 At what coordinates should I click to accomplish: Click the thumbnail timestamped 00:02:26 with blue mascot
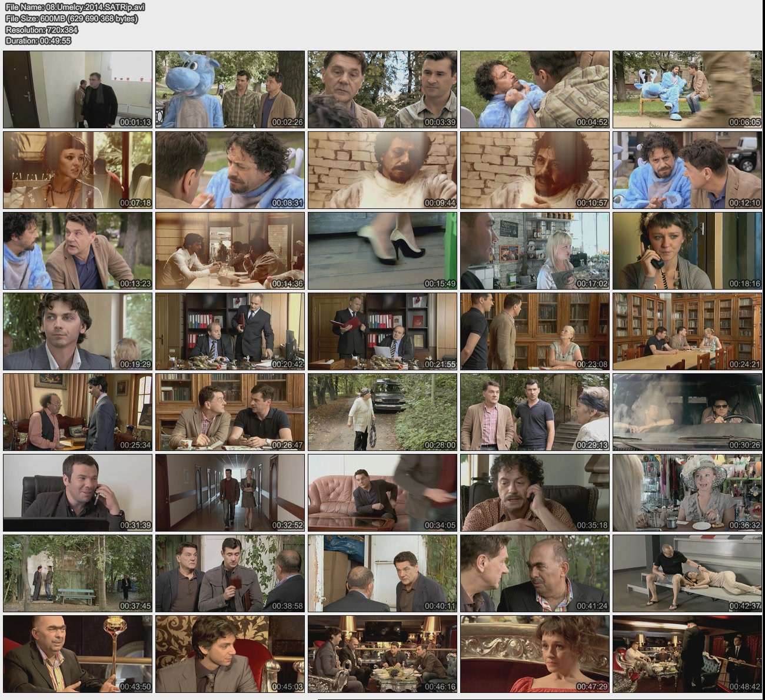pos(230,89)
